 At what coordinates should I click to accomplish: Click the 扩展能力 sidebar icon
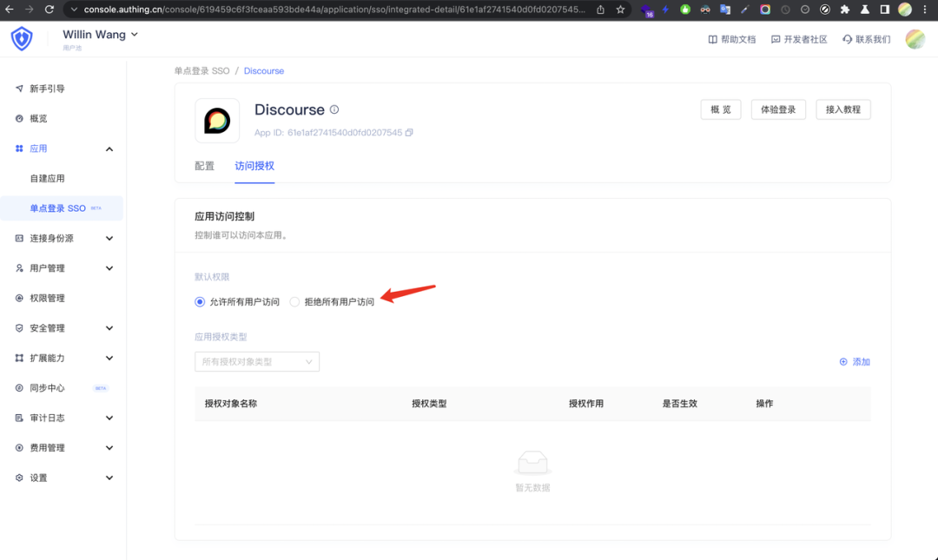coord(19,358)
